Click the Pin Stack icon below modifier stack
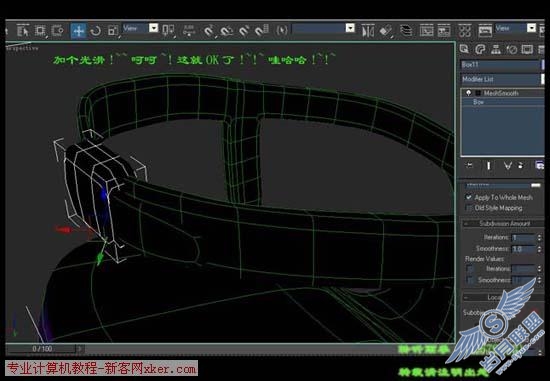 (469, 165)
